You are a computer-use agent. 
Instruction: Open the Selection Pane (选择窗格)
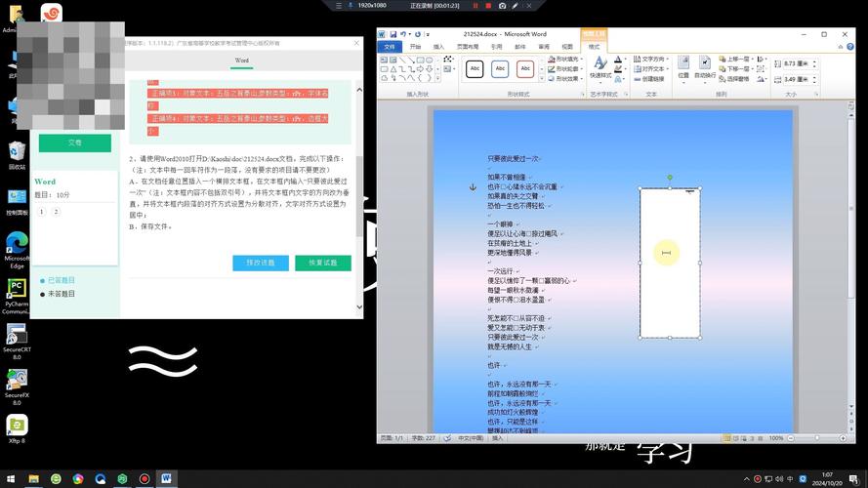click(737, 79)
